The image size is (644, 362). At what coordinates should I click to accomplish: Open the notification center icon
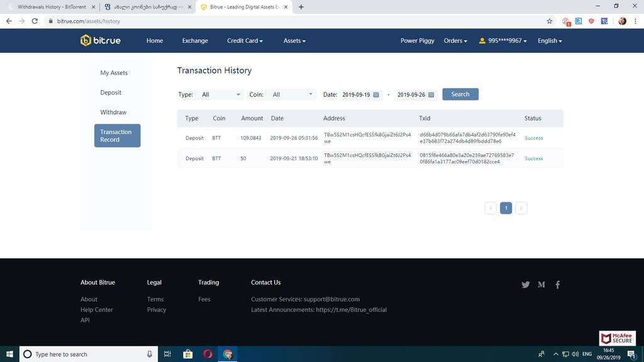click(x=631, y=354)
